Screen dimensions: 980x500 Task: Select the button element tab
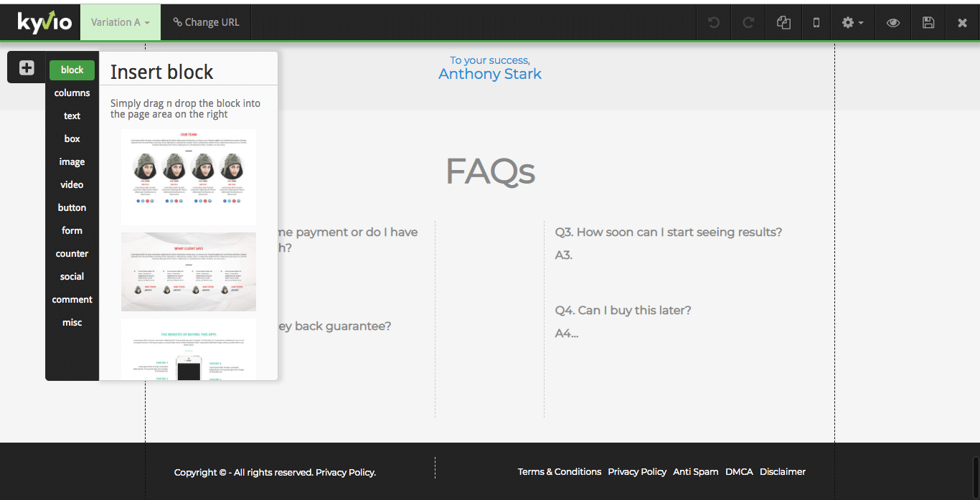72,207
